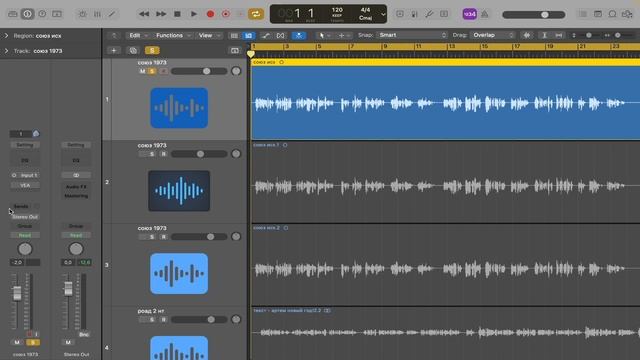Set tempo value 120 in LCD
The height and width of the screenshot is (360, 640).
point(337,10)
